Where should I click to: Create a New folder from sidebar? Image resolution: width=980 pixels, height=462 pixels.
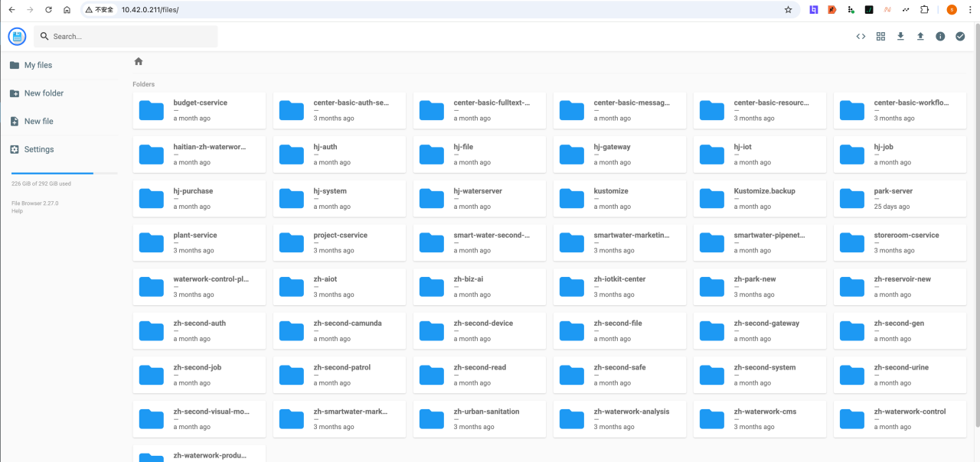(x=44, y=93)
